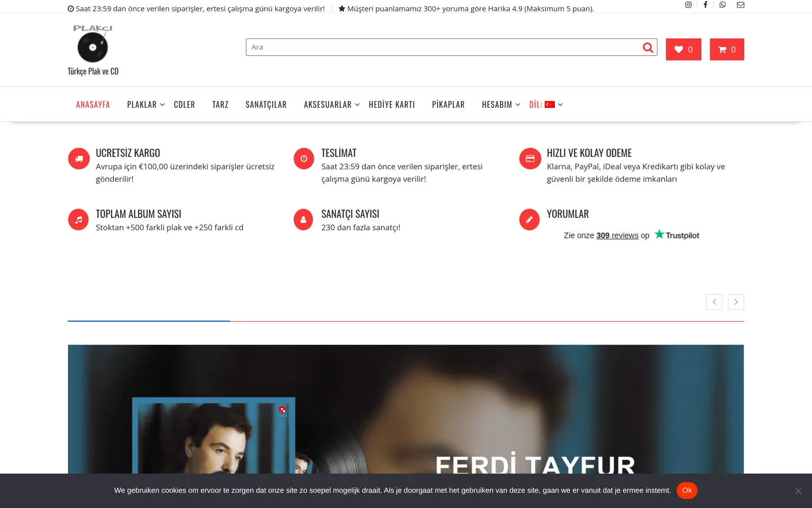812x508 pixels.
Task: Click the Toplam Album Sayısı heading
Action: coord(139,214)
